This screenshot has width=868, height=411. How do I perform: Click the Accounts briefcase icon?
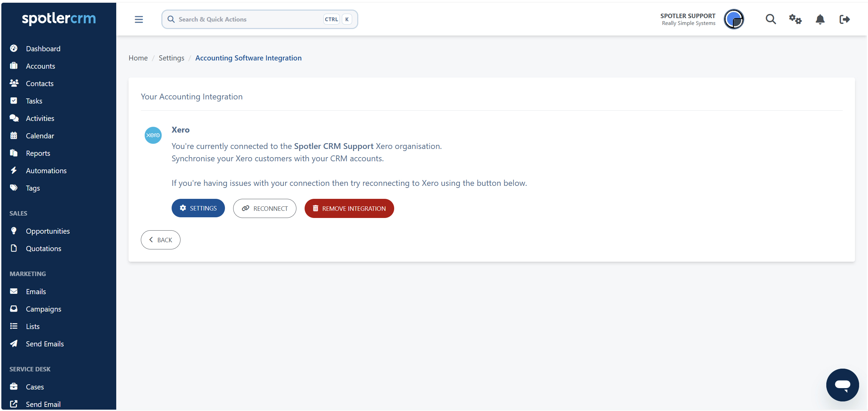[14, 66]
